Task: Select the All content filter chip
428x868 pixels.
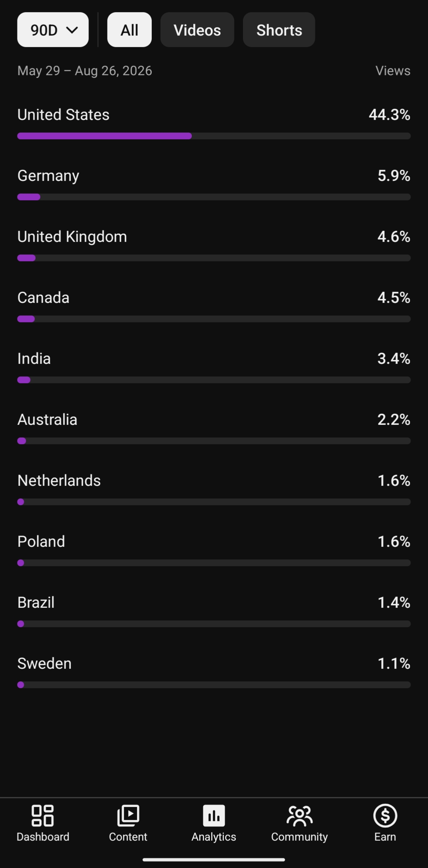Action: 129,30
